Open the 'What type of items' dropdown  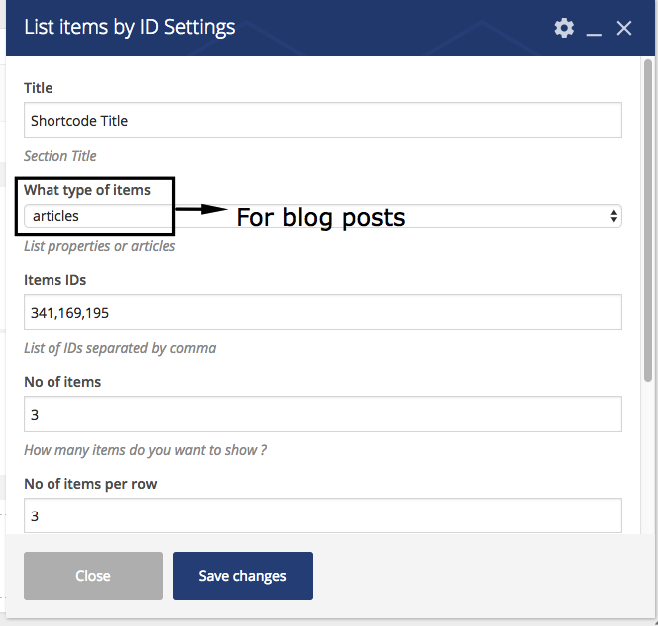click(323, 216)
